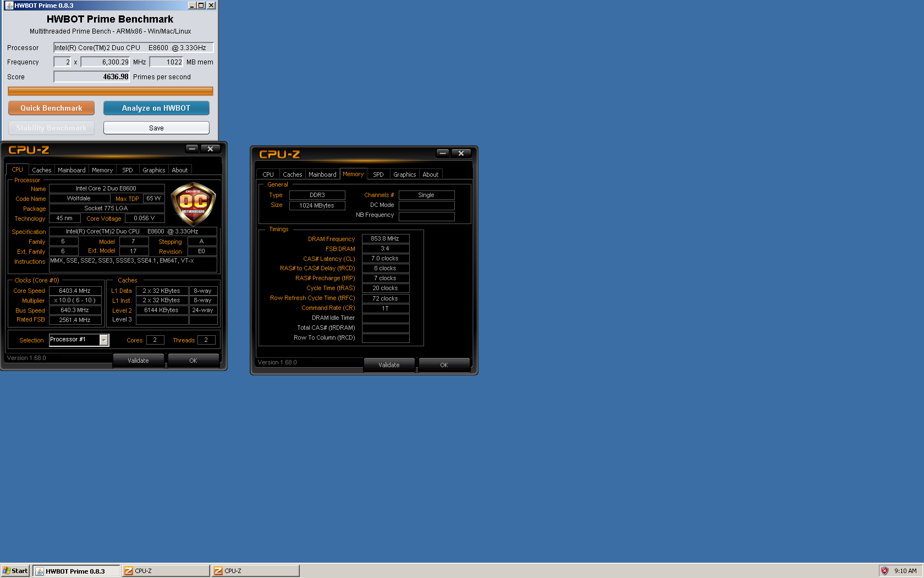This screenshot has height=578, width=924.
Task: Activate the second CPU-Z taskbar button
Action: [256, 571]
